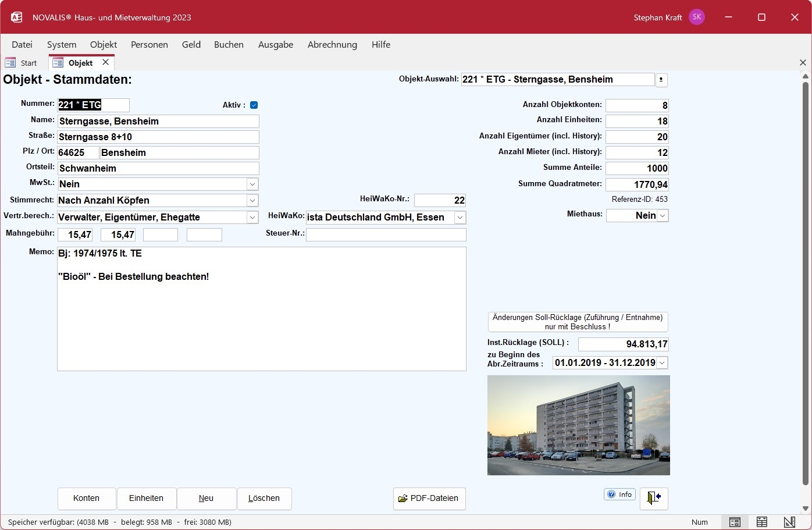Expand the HeiWaKo company dropdown
This screenshot has width=812, height=530.
point(460,218)
